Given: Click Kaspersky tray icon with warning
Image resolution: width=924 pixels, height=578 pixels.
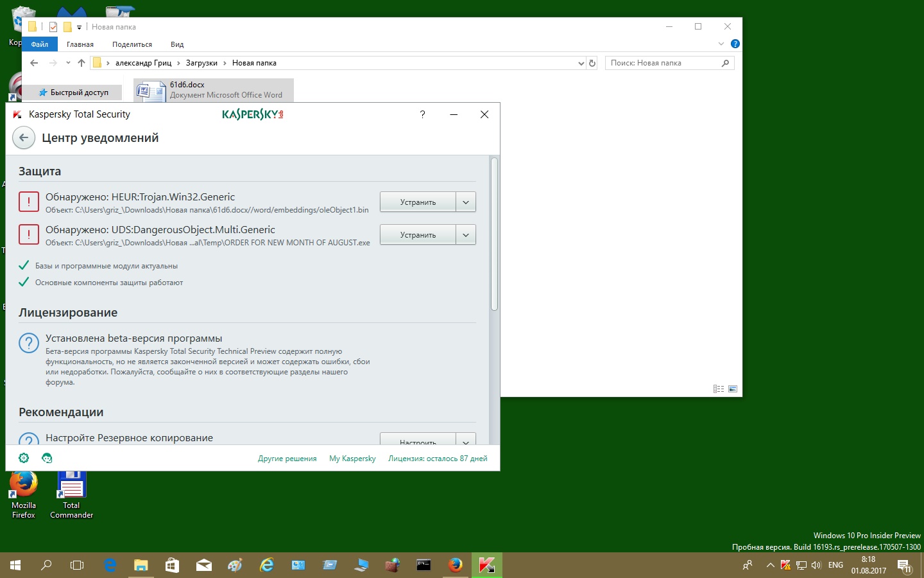Looking at the screenshot, I should point(785,565).
